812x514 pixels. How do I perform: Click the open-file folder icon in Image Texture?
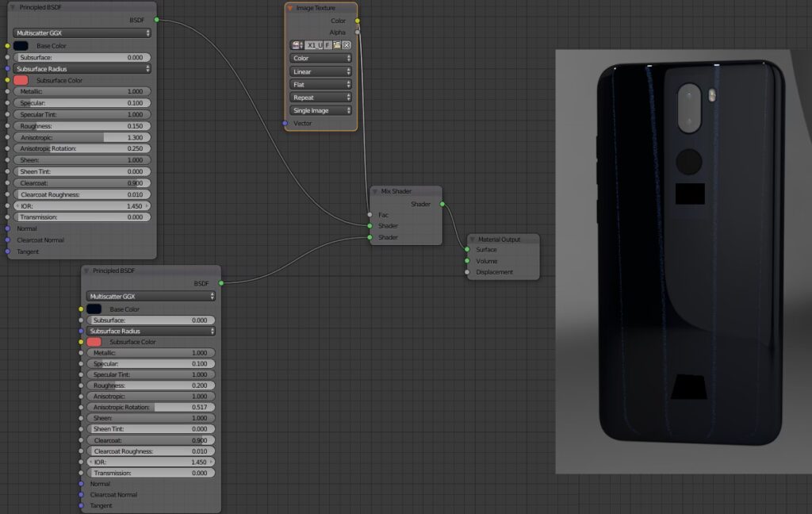(337, 45)
